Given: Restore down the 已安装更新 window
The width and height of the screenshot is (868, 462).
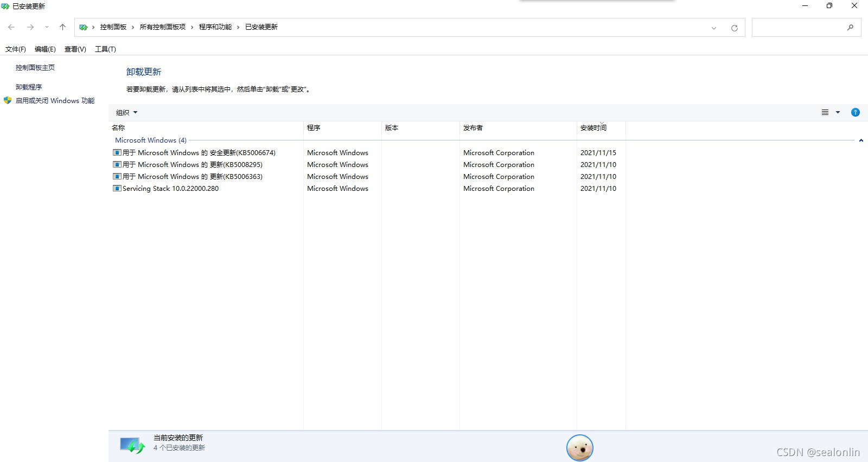Looking at the screenshot, I should click(x=829, y=6).
